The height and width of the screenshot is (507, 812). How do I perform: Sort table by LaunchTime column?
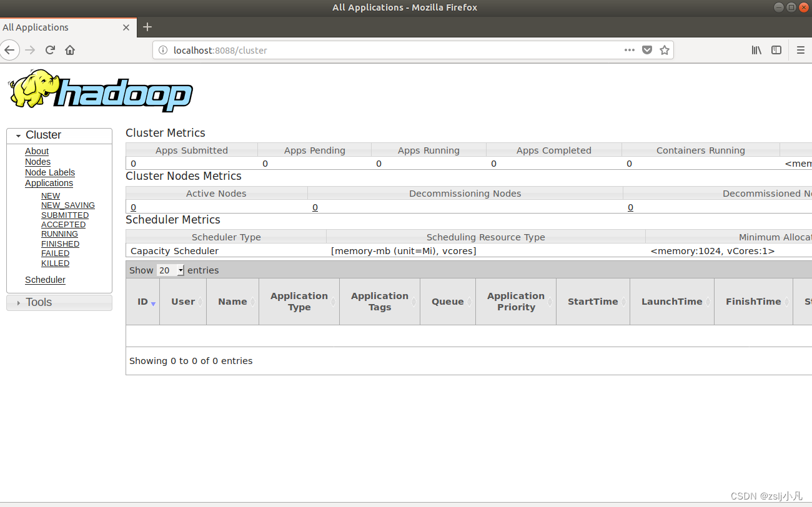pos(672,302)
